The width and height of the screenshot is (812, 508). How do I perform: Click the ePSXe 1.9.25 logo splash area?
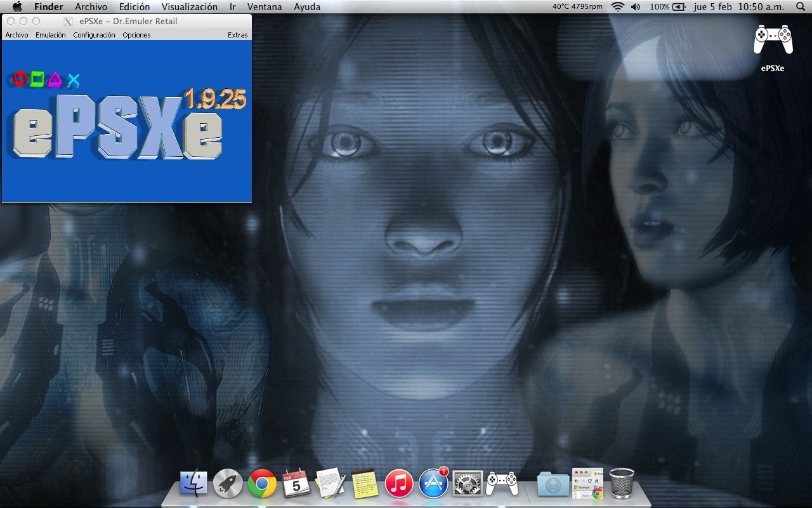coord(127,121)
